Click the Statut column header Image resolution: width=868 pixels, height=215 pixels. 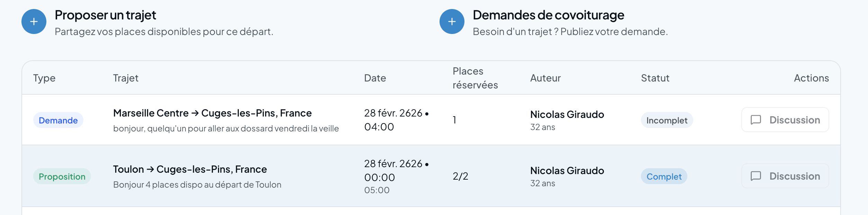pos(655,78)
